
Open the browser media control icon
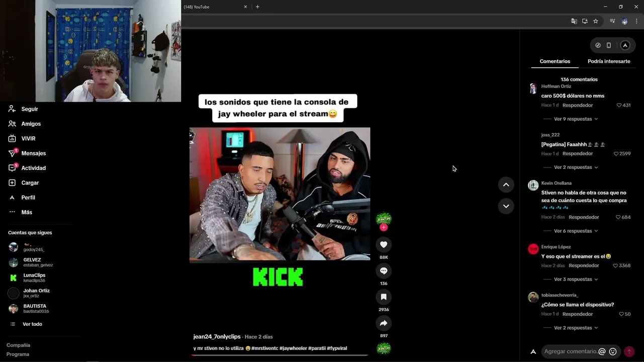[612, 21]
